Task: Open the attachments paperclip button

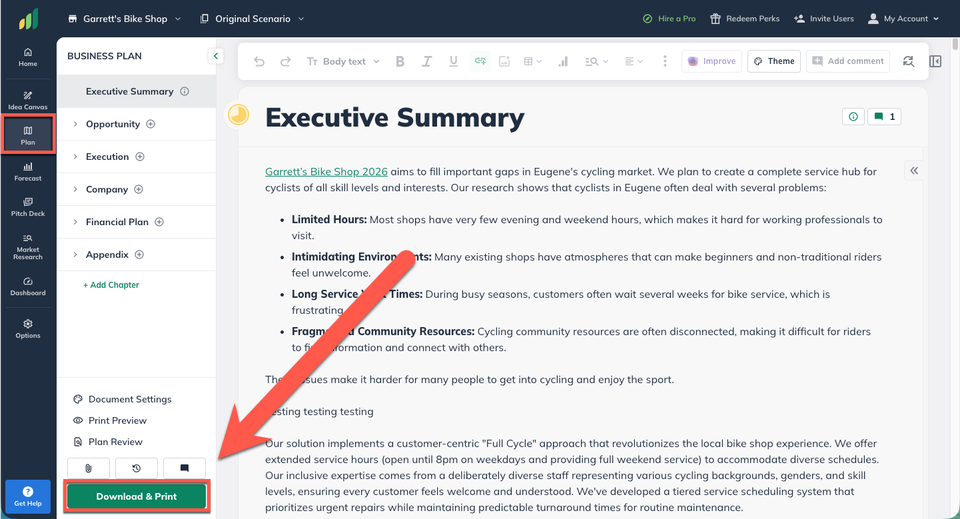Action: pyautogui.click(x=88, y=468)
